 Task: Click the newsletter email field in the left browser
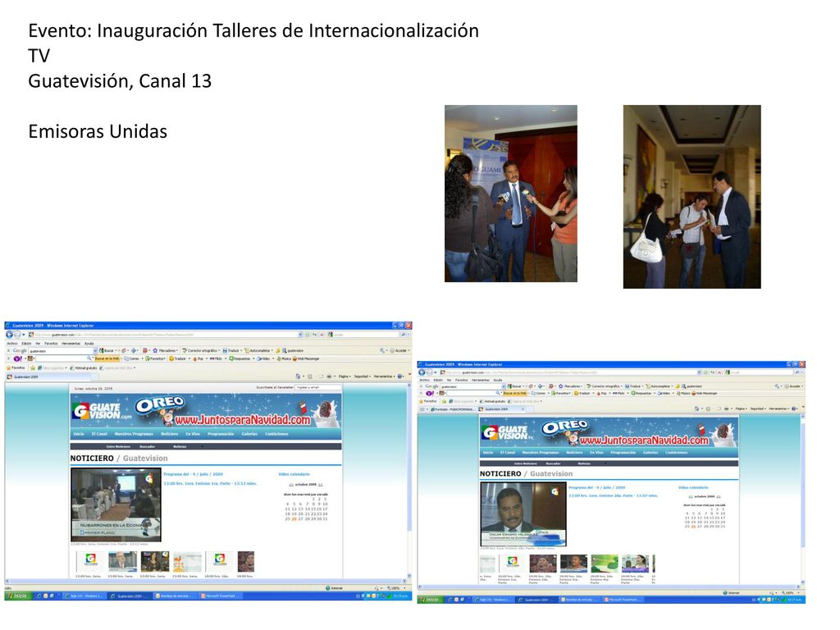pos(317,387)
